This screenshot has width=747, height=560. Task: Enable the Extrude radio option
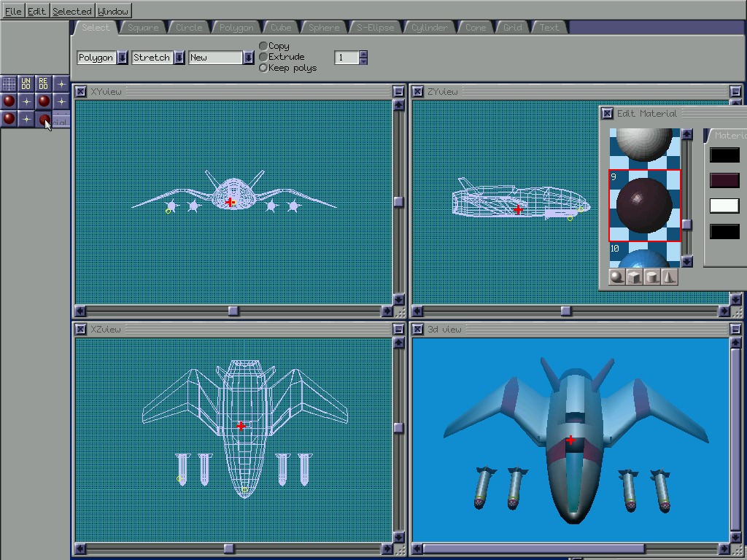click(264, 57)
